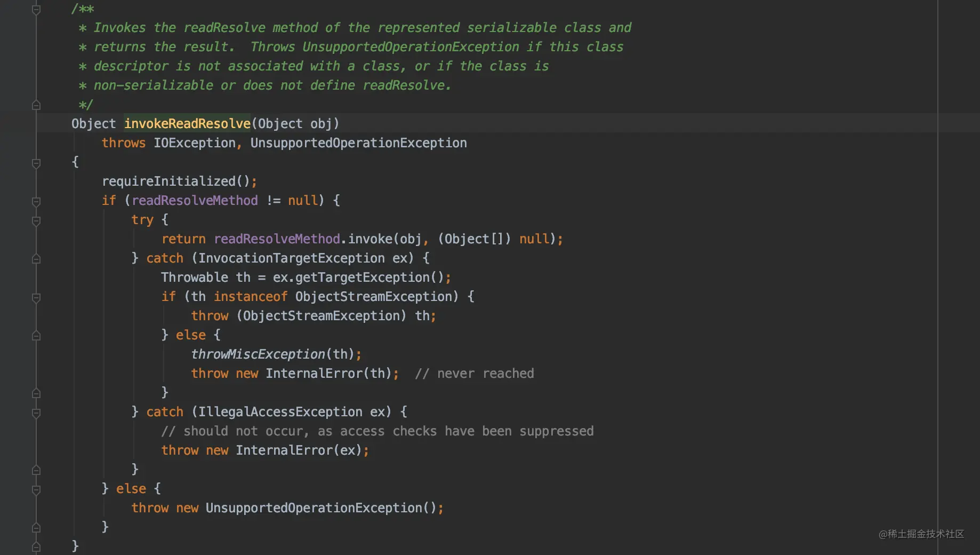This screenshot has width=980, height=555.
Task: Click the requireInitialized() call
Action: pyautogui.click(x=176, y=181)
